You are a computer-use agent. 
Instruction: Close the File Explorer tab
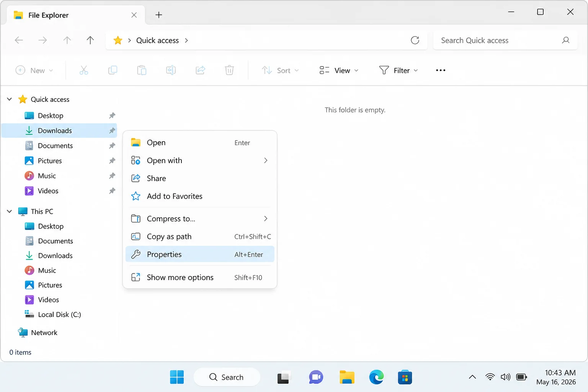134,15
